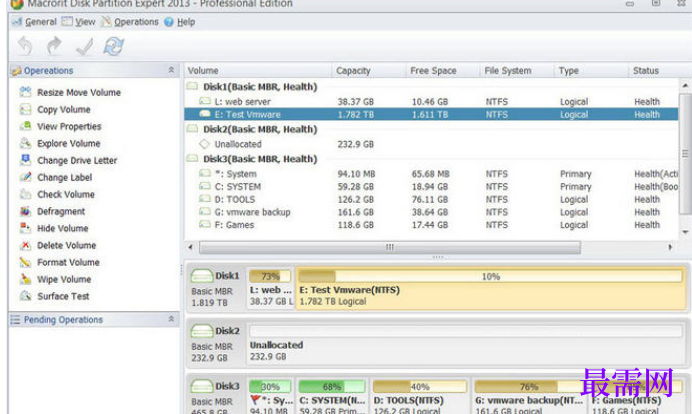Collapse the Pending Operations panel chevron
The height and width of the screenshot is (414, 692).
(171, 319)
